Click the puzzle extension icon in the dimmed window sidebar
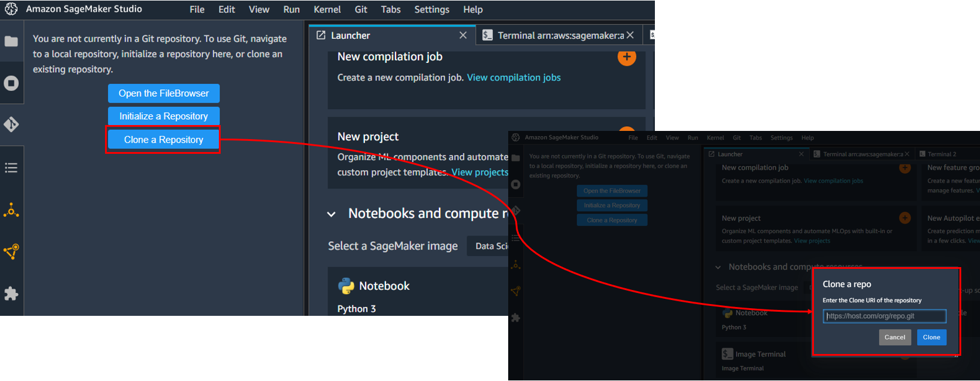This screenshot has height=381, width=980. (x=516, y=318)
